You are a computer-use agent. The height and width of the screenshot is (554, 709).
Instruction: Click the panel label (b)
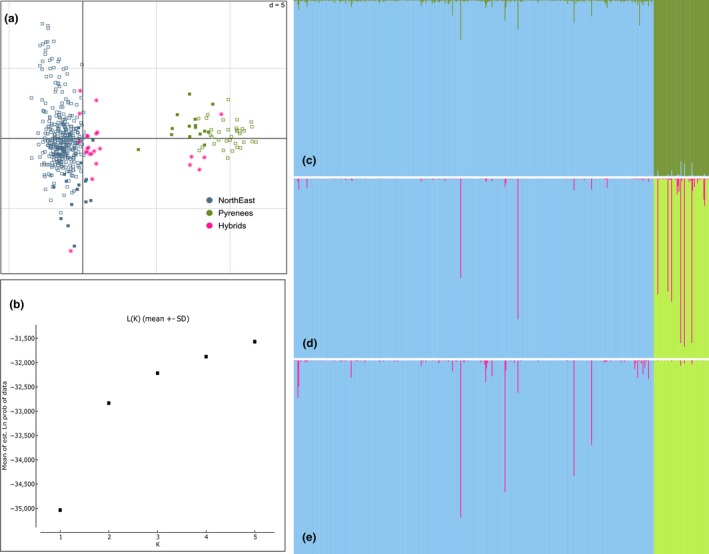17,304
